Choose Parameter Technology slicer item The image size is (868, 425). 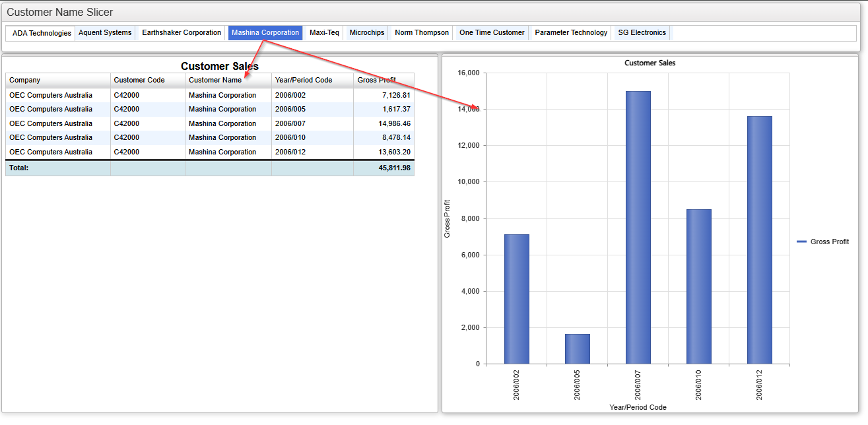click(x=571, y=32)
